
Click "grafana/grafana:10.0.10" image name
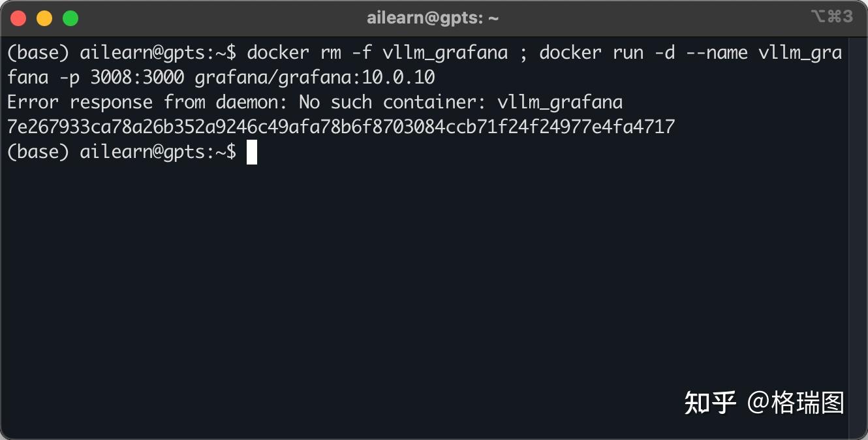click(315, 78)
